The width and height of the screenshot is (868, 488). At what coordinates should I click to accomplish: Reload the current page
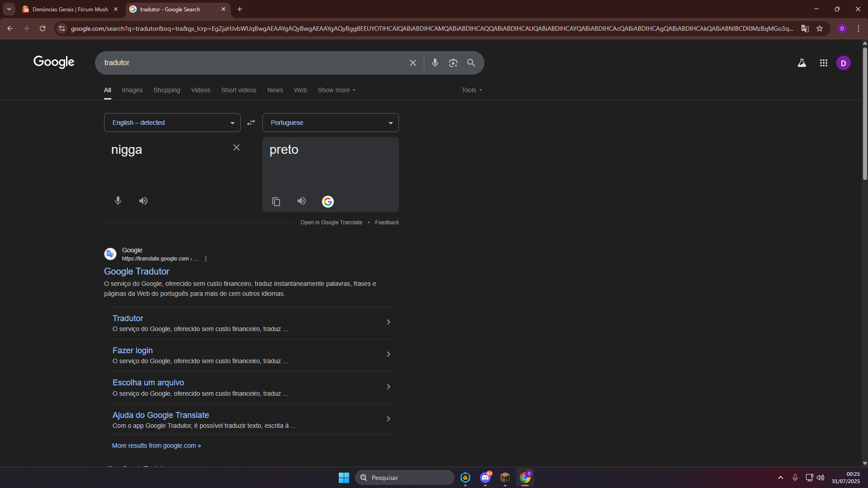tap(43, 28)
